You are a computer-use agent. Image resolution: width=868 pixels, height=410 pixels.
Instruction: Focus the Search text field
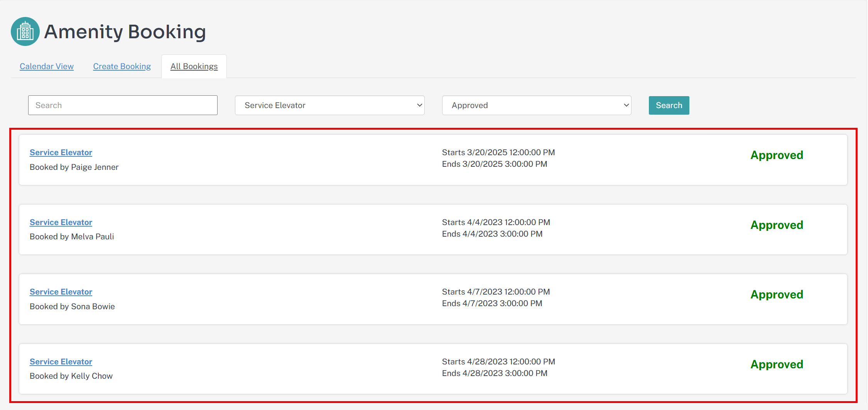(x=123, y=105)
